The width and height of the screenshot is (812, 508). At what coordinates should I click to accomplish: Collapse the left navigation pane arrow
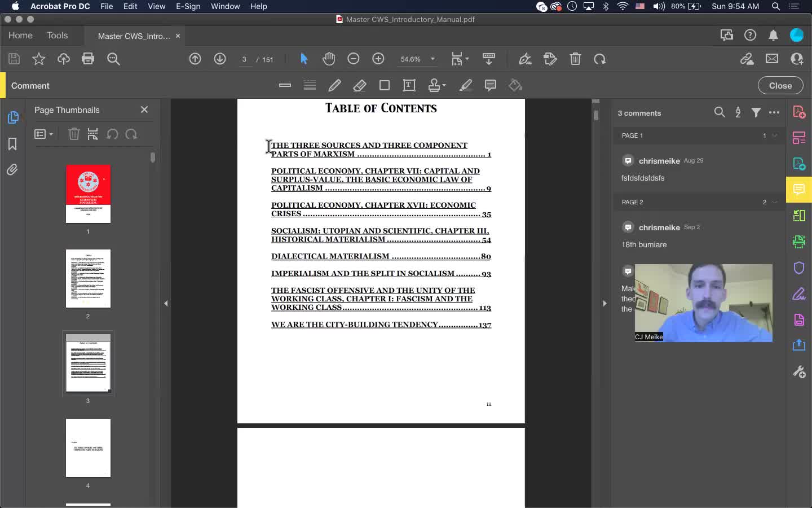coord(166,303)
